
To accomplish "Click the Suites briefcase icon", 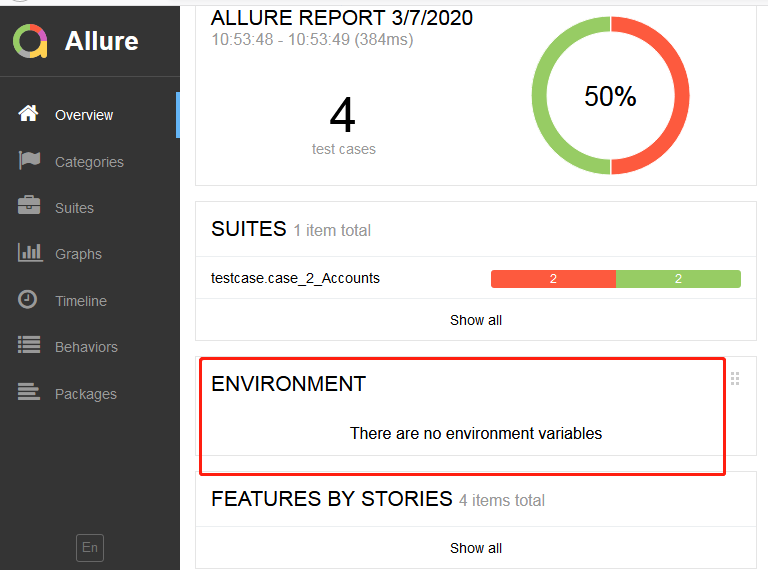I will pyautogui.click(x=29, y=205).
